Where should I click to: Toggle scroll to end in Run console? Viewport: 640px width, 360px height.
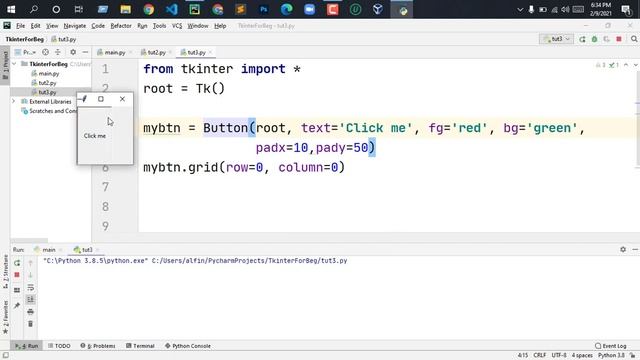coord(31,300)
